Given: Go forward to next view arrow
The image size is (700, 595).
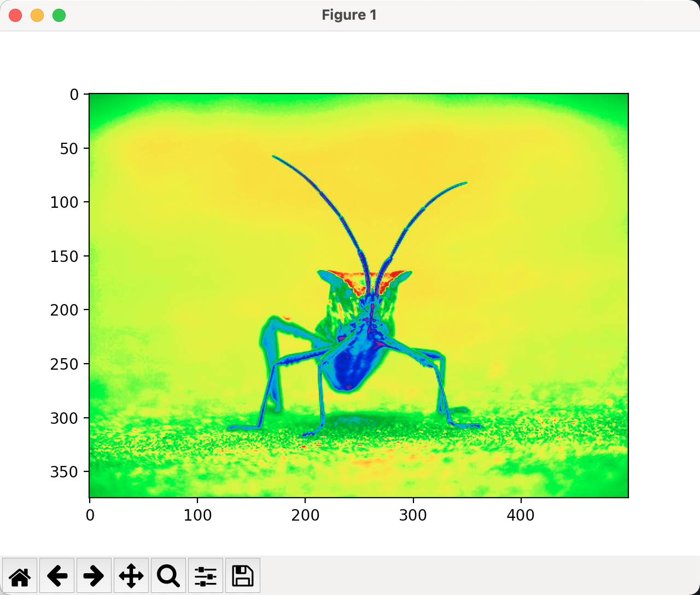Looking at the screenshot, I should click(x=94, y=575).
